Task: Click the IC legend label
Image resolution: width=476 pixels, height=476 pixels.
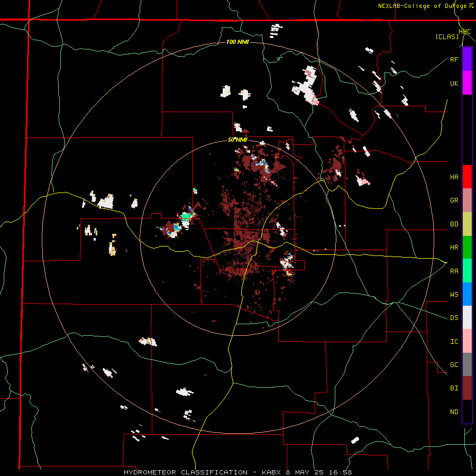Action: click(x=454, y=342)
